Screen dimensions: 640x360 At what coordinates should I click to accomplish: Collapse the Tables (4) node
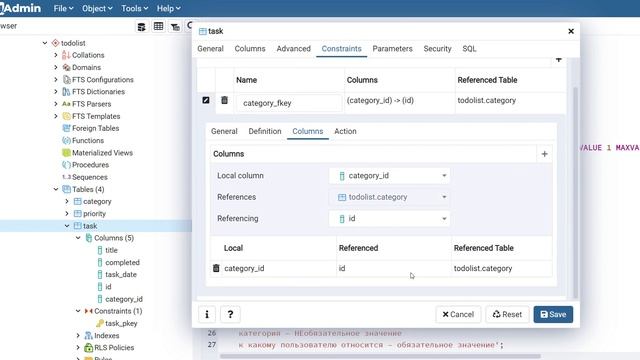56,189
